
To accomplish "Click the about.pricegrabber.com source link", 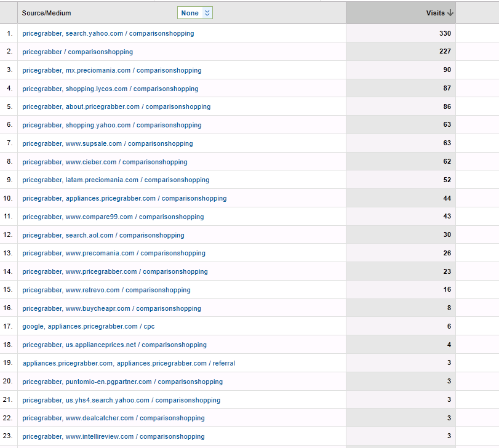I will click(x=116, y=106).
